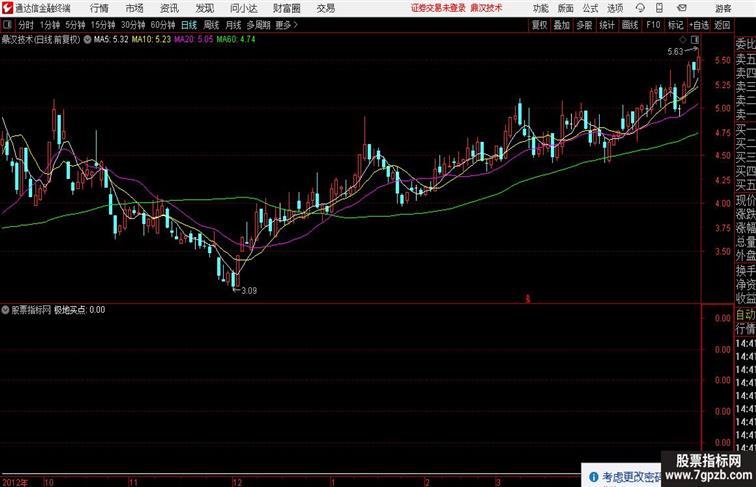Click the 复权 button

coord(539,25)
